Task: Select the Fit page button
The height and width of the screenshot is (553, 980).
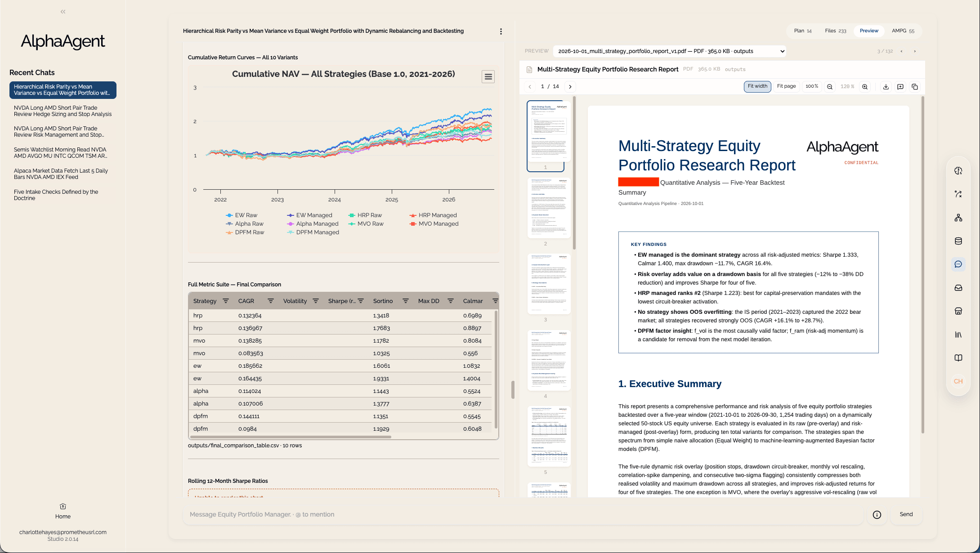Action: click(786, 86)
